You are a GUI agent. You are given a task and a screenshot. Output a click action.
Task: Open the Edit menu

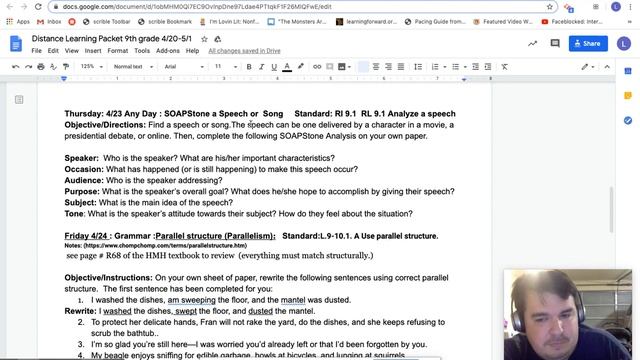coord(53,51)
